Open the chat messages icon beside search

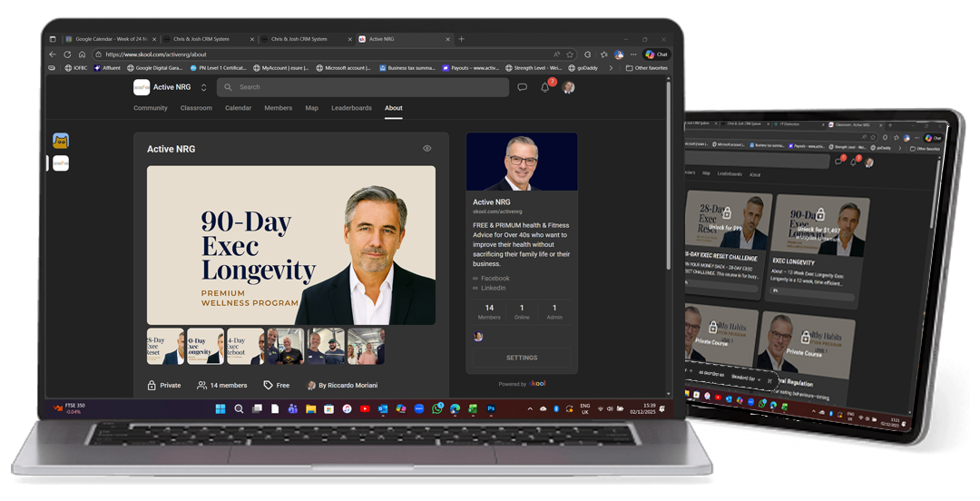[x=522, y=87]
